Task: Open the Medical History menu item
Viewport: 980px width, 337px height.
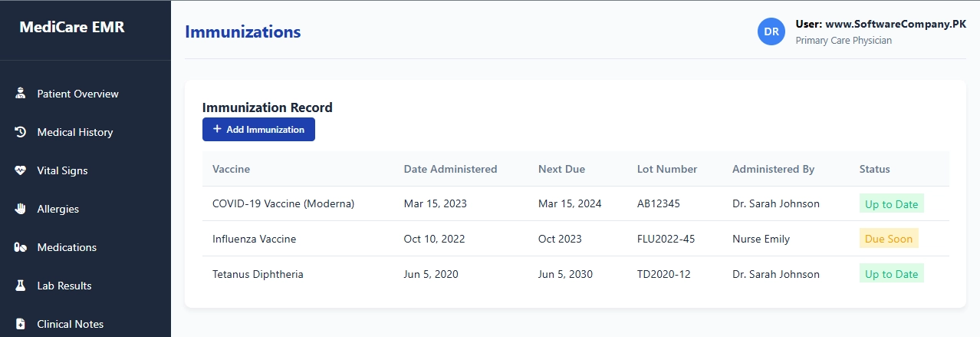Action: 75,132
